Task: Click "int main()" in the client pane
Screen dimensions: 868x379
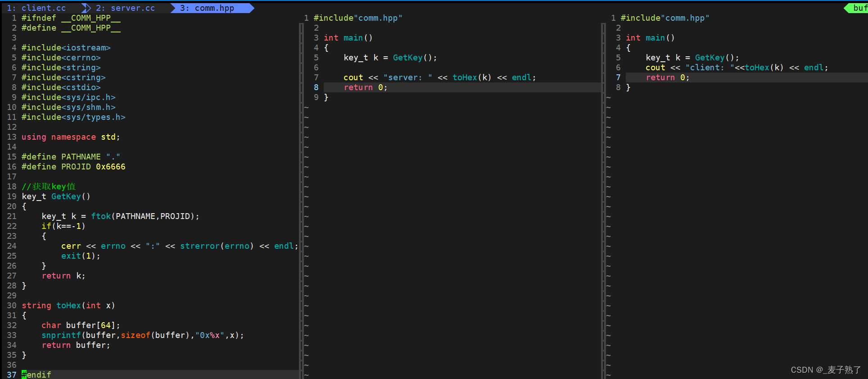Action: click(x=650, y=38)
